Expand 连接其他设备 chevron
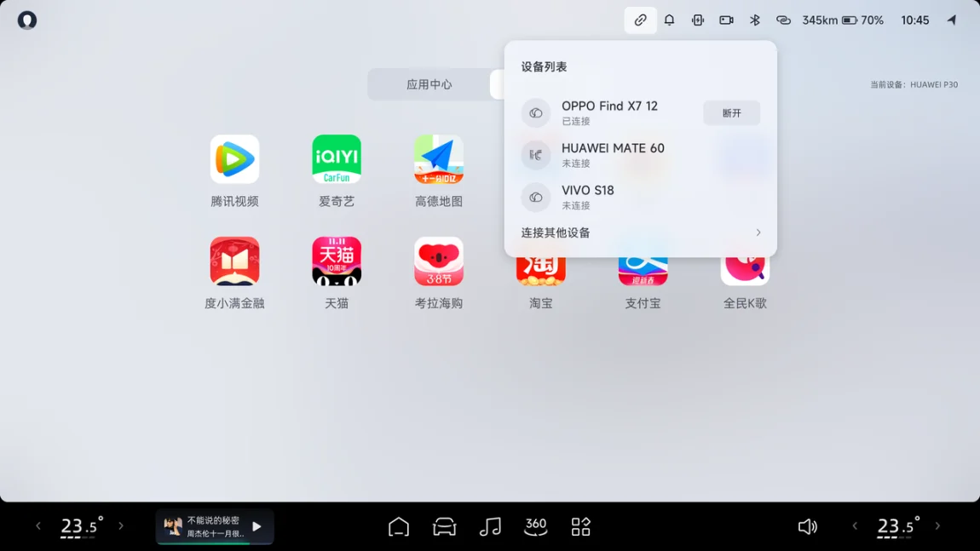980x551 pixels. [x=758, y=232]
